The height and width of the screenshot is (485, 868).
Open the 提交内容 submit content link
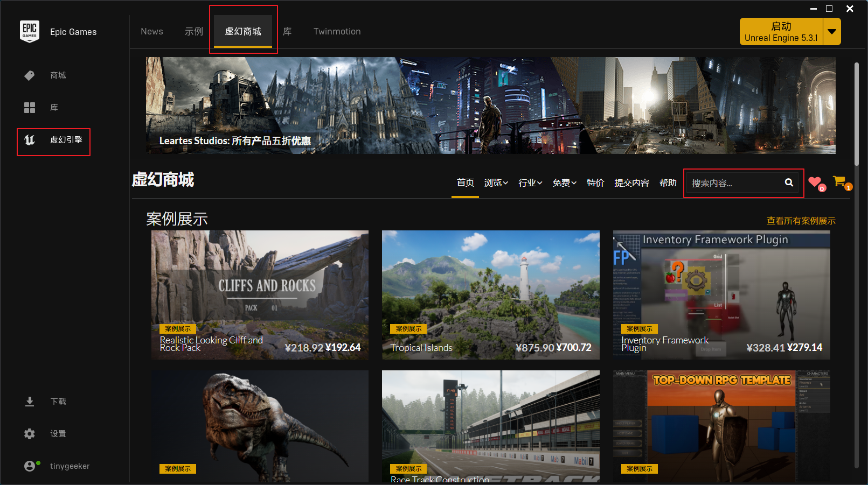(632, 183)
